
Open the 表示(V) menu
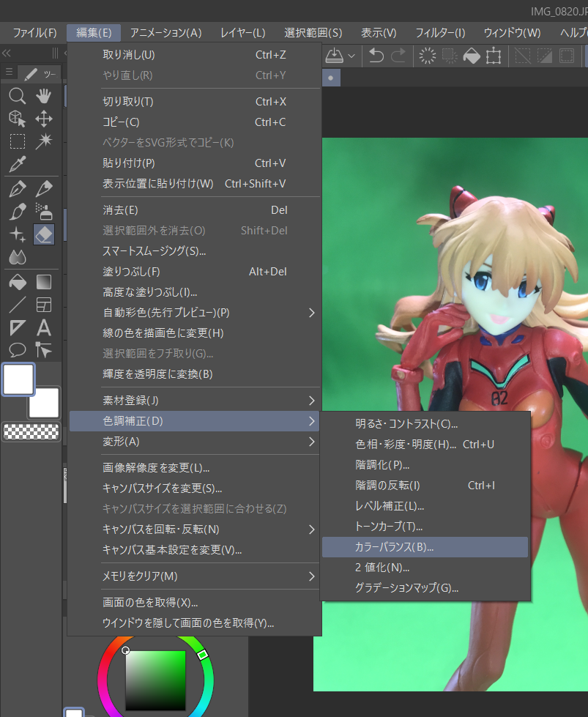(379, 33)
